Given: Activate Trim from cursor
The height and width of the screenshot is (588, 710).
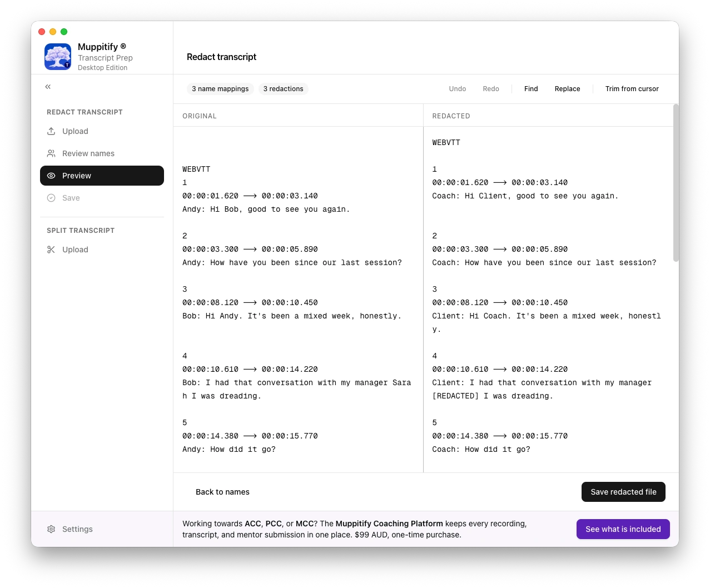Looking at the screenshot, I should pyautogui.click(x=632, y=89).
